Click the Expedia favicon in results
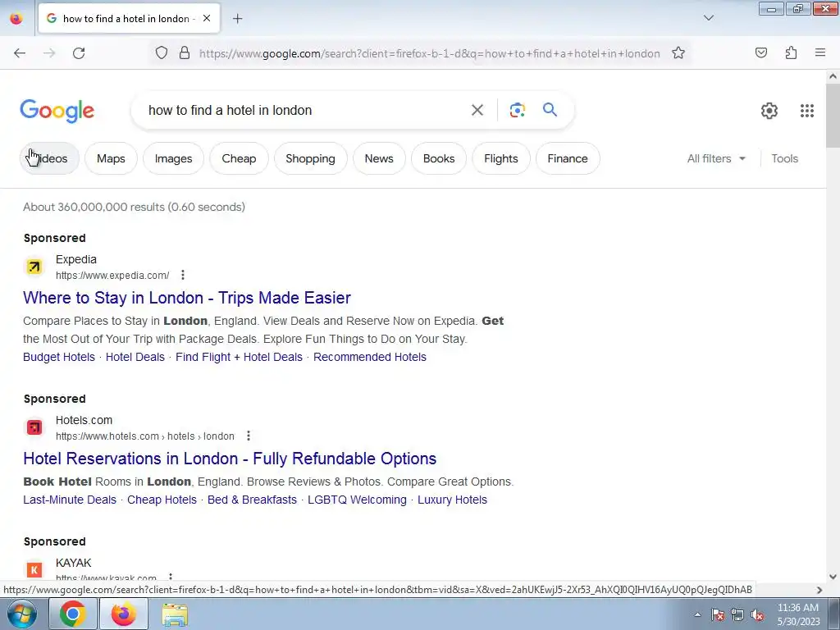840x630 pixels. [34, 267]
